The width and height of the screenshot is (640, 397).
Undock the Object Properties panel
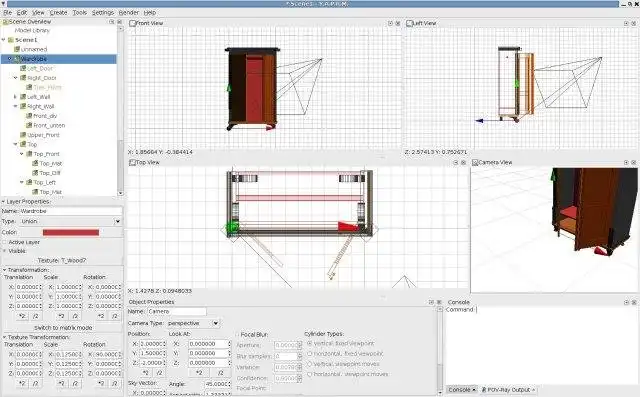click(x=431, y=302)
